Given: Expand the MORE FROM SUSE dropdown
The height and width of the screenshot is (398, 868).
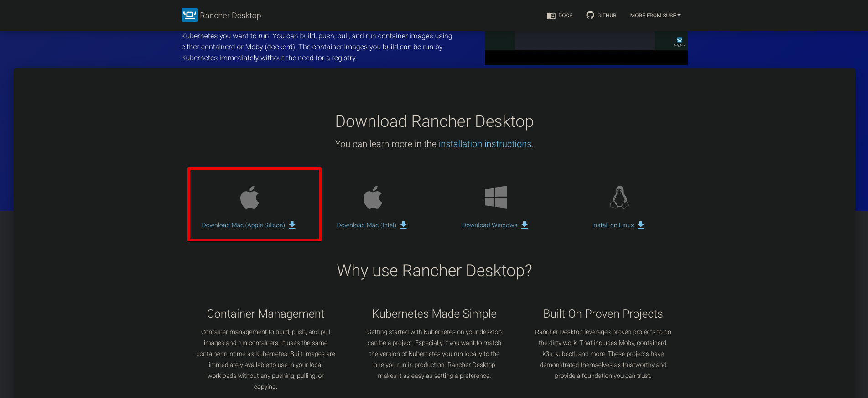Looking at the screenshot, I should click(x=655, y=16).
